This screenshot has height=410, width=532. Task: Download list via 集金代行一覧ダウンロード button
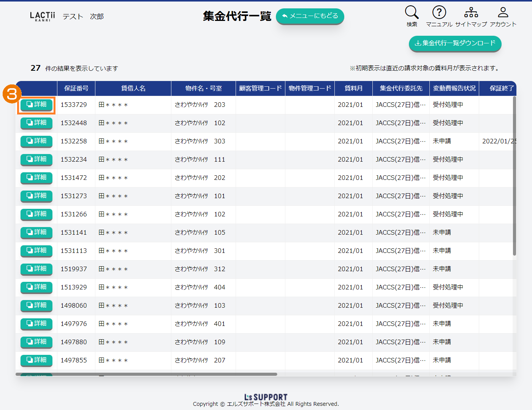click(x=455, y=43)
